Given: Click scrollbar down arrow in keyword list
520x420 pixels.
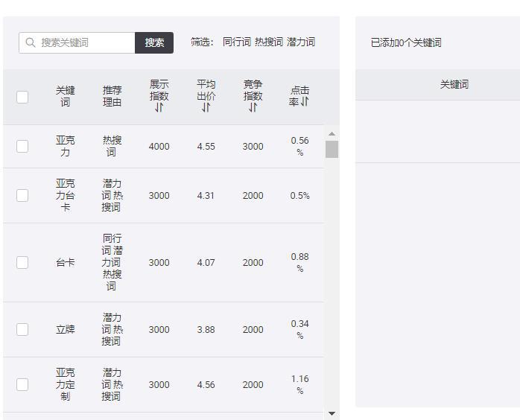Looking at the screenshot, I should [332, 413].
